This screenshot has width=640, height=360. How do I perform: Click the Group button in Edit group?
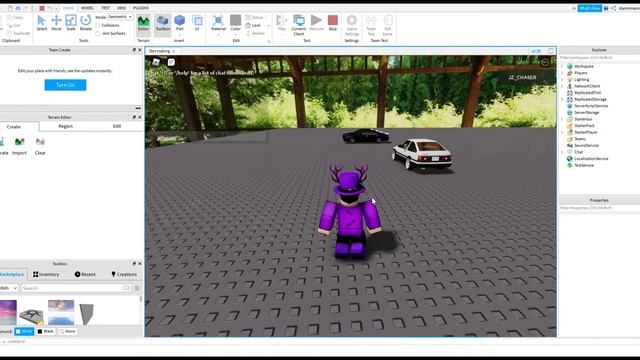tap(255, 18)
